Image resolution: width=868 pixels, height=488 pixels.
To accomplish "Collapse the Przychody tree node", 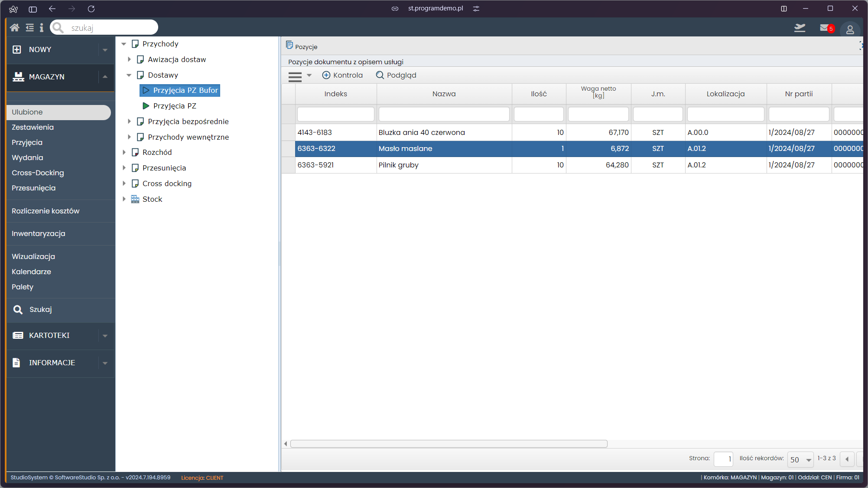I will tap(124, 44).
